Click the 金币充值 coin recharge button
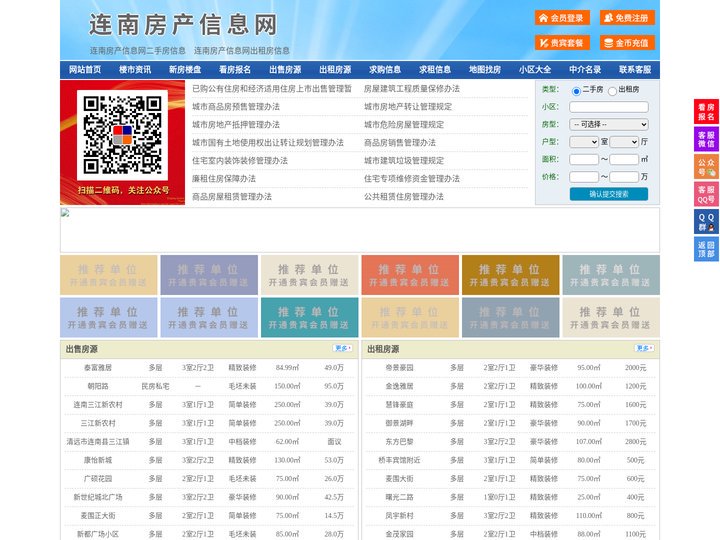This screenshot has width=720, height=540. click(x=627, y=43)
